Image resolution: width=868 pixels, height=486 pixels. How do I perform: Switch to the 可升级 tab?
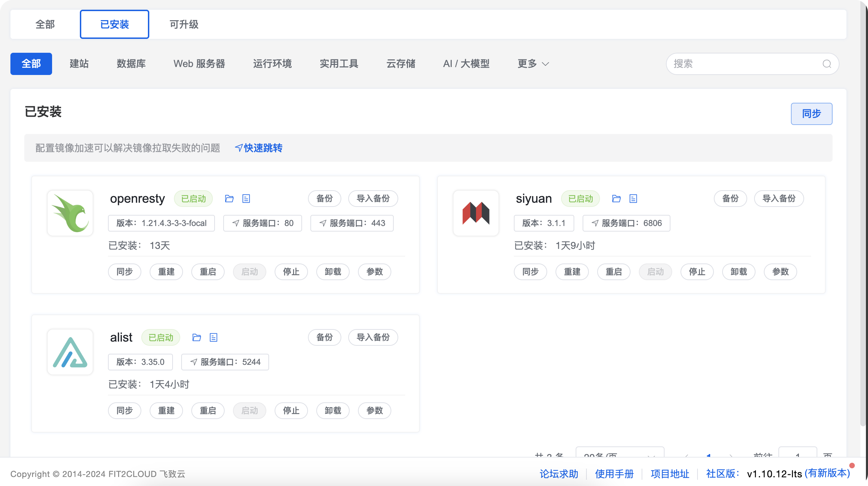184,24
